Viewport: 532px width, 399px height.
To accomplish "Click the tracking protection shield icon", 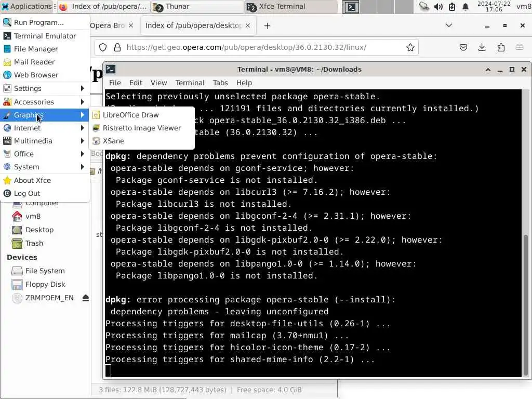I will pyautogui.click(x=103, y=47).
